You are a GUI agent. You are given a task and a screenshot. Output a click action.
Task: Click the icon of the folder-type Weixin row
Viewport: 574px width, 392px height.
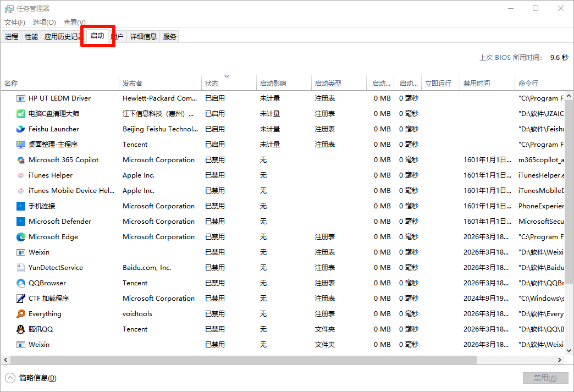pos(21,344)
